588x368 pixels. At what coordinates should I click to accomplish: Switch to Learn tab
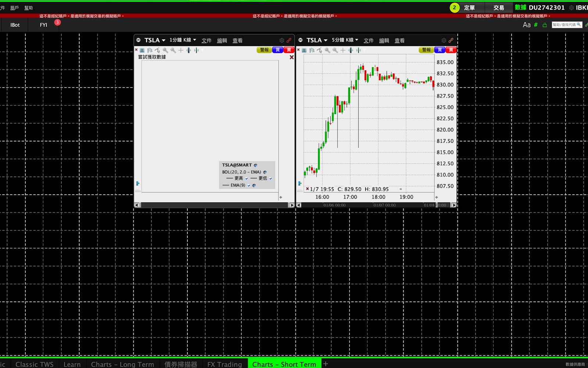click(72, 364)
